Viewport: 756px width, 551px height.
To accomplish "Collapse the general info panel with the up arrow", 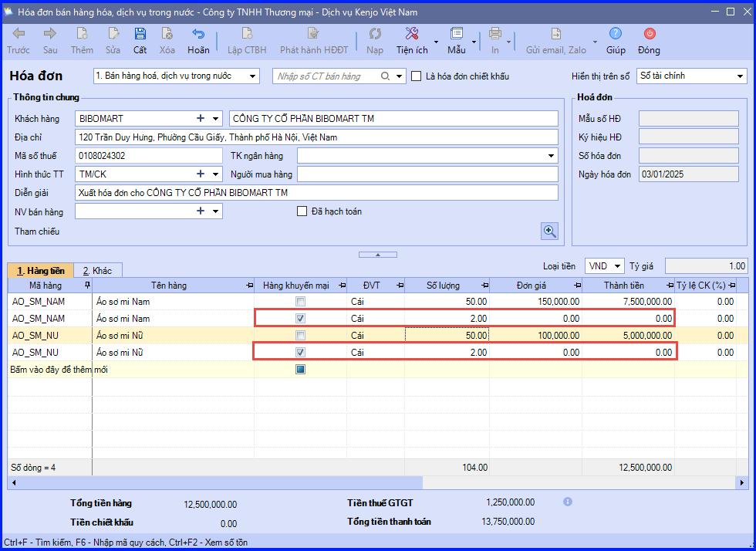I will coord(378,254).
